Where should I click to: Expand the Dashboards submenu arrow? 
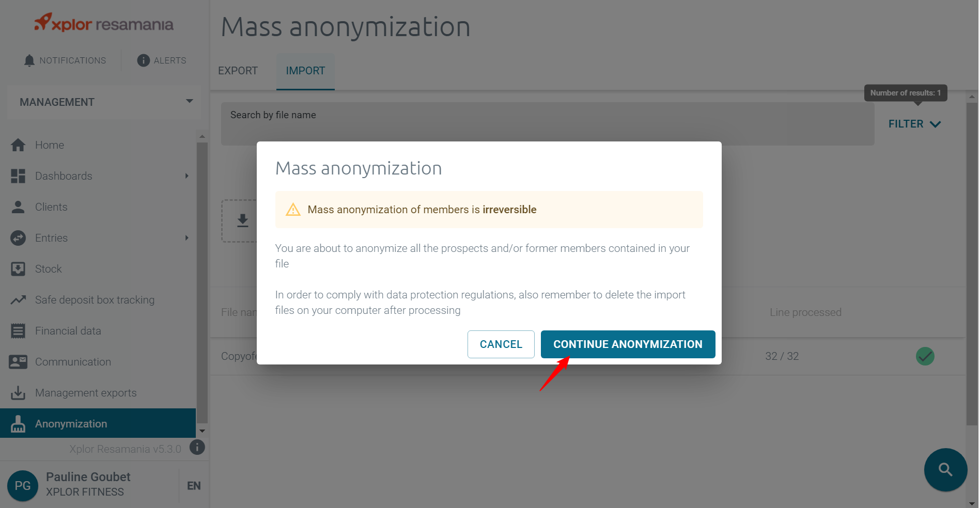pos(187,176)
